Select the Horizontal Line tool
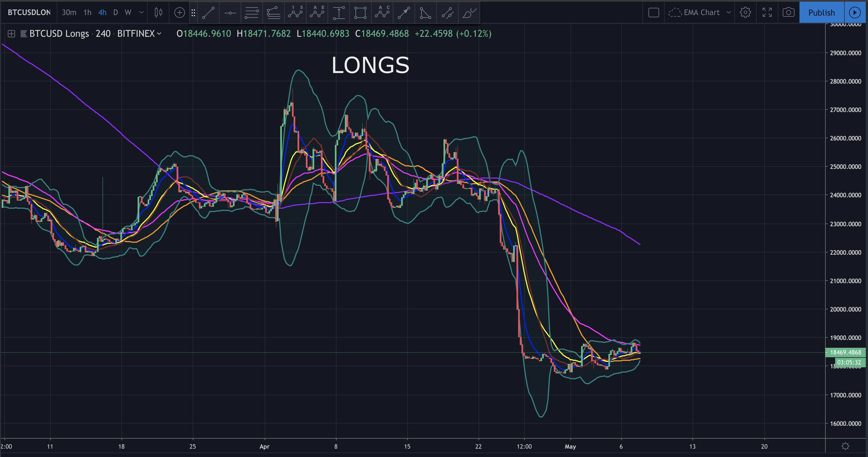This screenshot has height=457, width=868. [230, 13]
